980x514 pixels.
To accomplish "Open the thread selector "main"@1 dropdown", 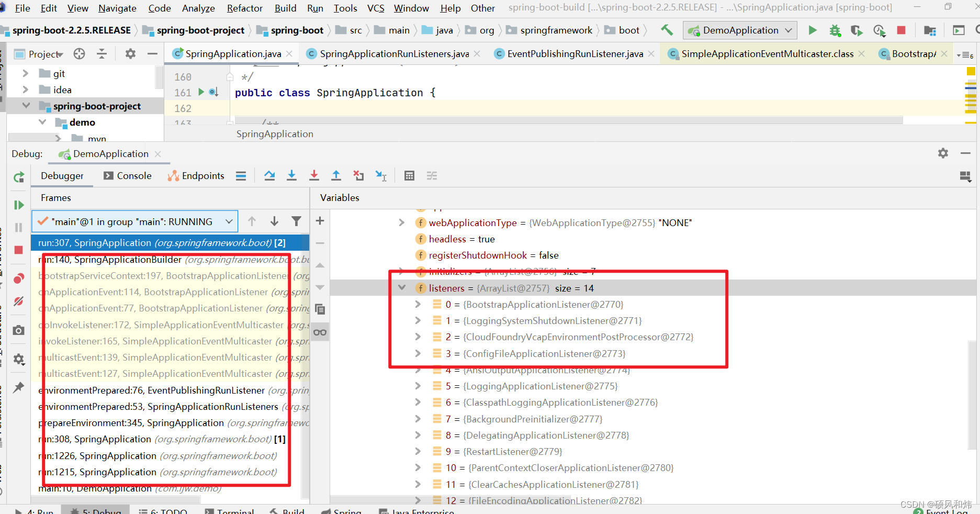I will tap(135, 221).
